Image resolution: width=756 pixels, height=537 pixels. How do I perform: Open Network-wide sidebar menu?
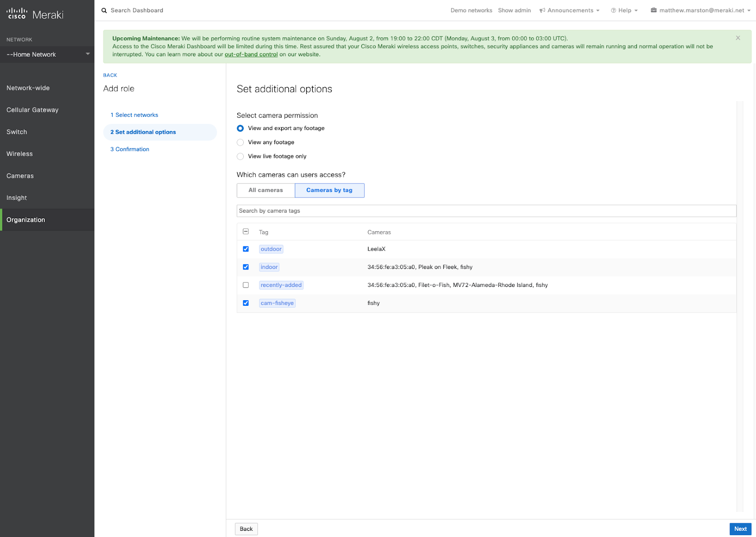coord(47,88)
